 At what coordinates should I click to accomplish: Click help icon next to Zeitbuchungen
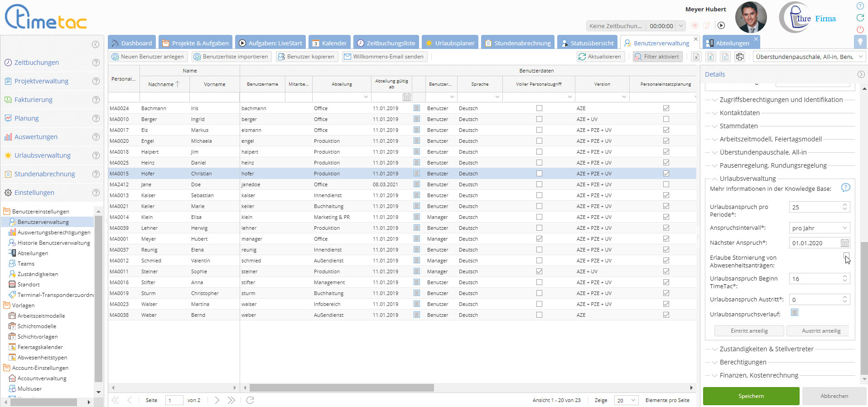(x=96, y=63)
